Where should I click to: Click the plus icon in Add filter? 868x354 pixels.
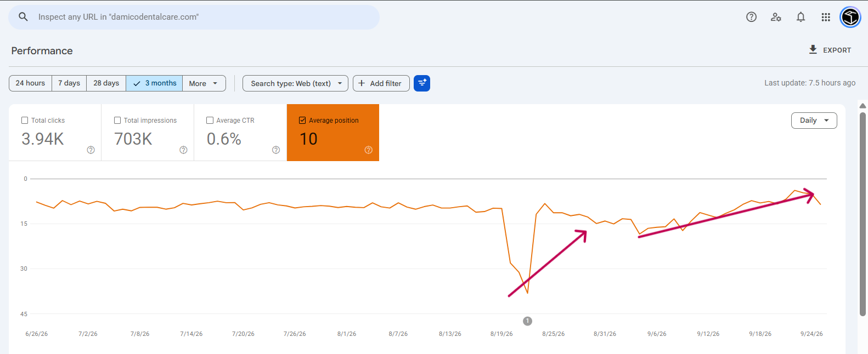pos(362,83)
